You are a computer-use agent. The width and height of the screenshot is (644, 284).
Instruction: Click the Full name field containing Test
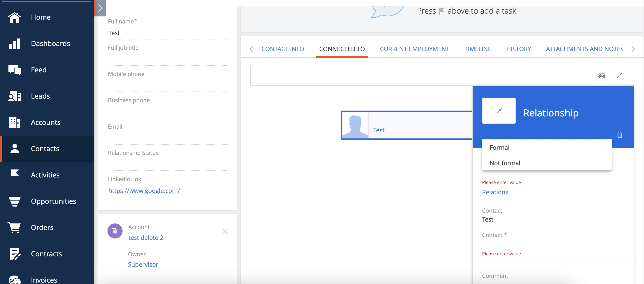168,33
